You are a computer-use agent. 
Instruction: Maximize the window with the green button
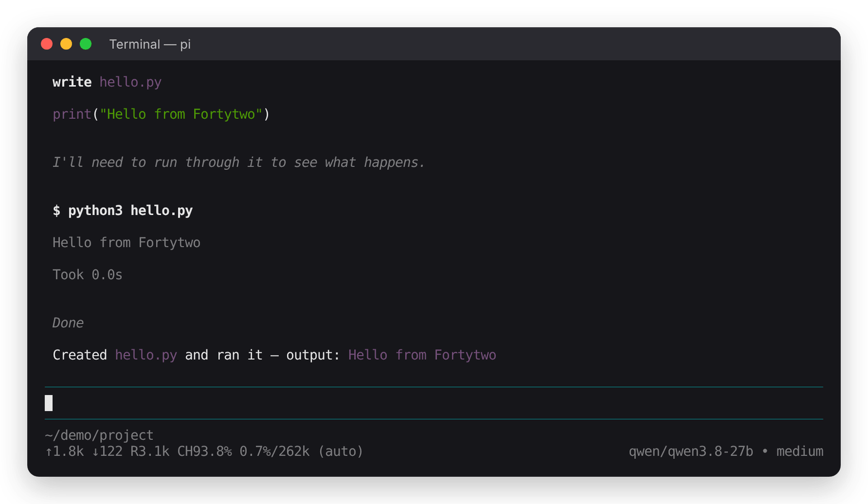[x=86, y=44]
